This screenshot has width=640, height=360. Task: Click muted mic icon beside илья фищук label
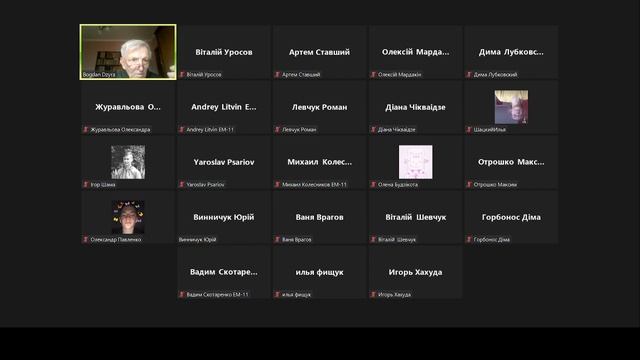tap(278, 295)
